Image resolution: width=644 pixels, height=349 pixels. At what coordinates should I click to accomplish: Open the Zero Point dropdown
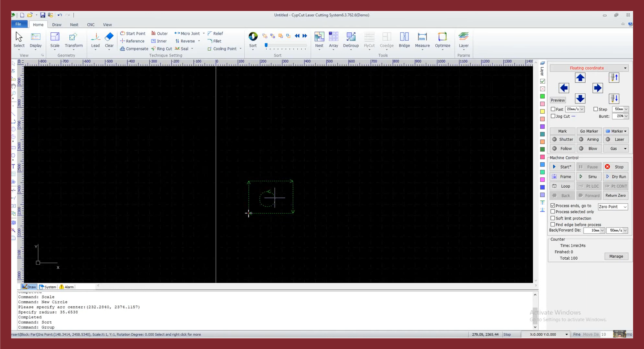613,207
